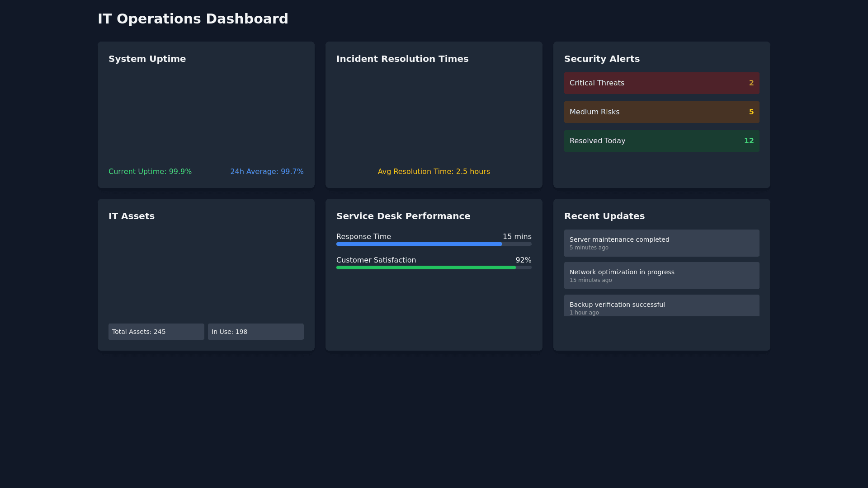Select the Resolved Today alert row
The height and width of the screenshot is (488, 868).
661,141
